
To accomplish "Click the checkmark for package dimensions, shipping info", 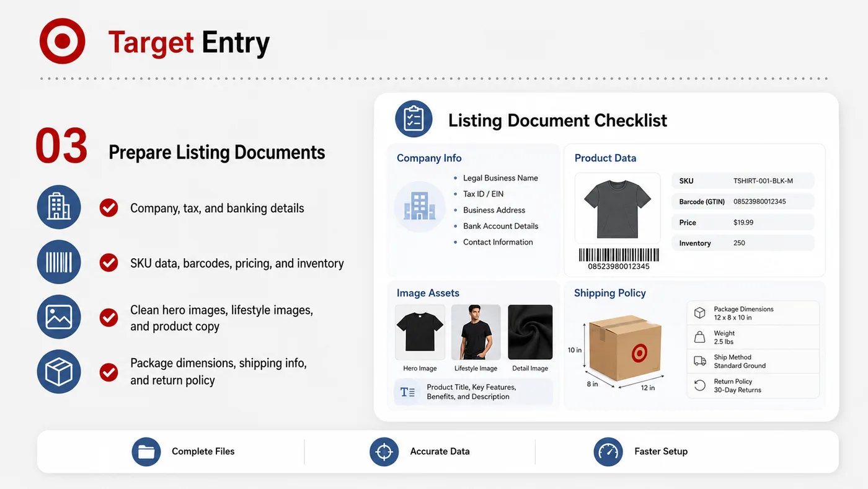I will pos(108,372).
